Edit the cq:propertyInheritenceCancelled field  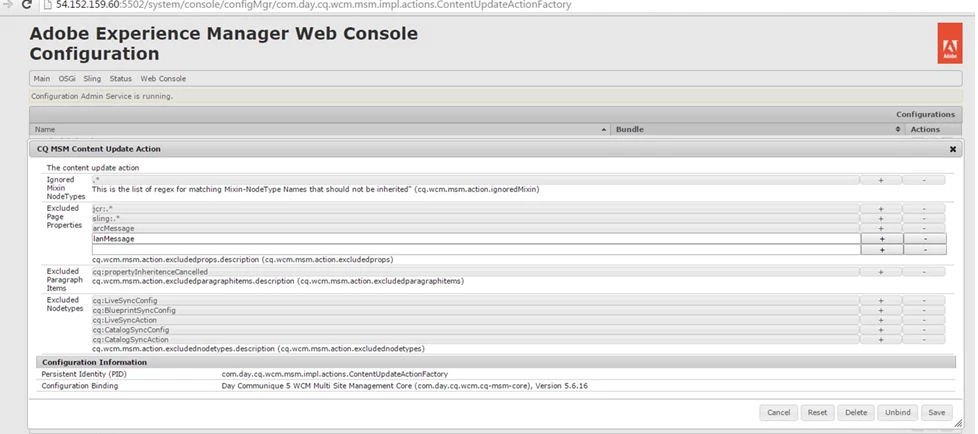click(475, 272)
